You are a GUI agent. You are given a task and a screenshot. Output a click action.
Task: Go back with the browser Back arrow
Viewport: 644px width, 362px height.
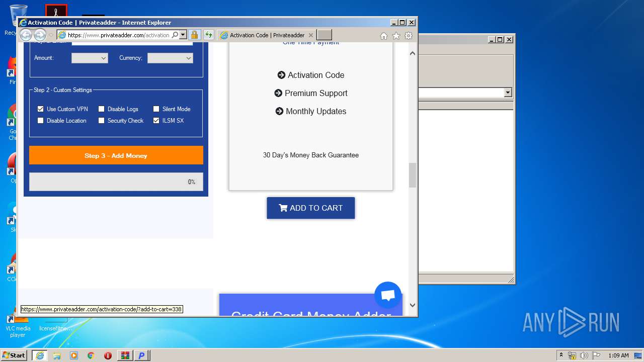[26, 35]
